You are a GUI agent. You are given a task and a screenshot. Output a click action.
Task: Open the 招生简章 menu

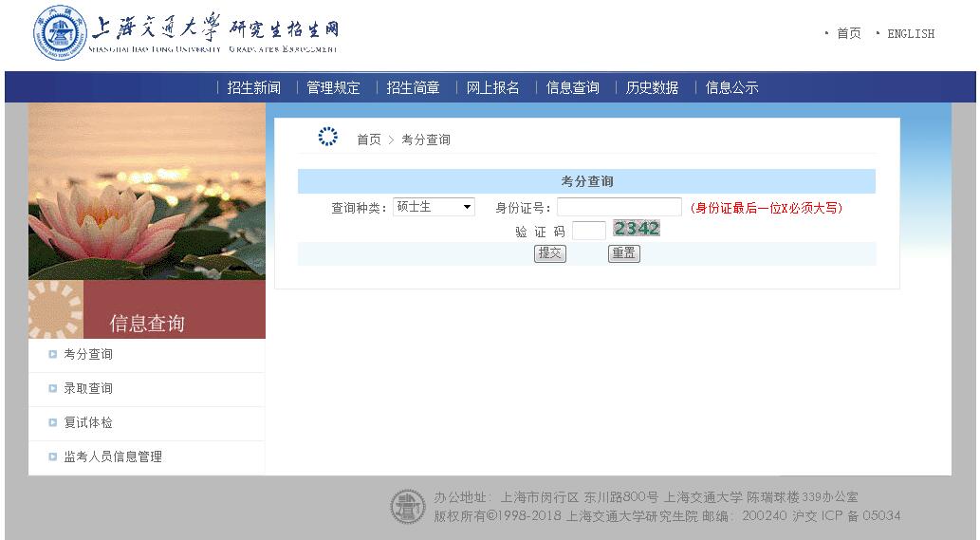(x=413, y=87)
